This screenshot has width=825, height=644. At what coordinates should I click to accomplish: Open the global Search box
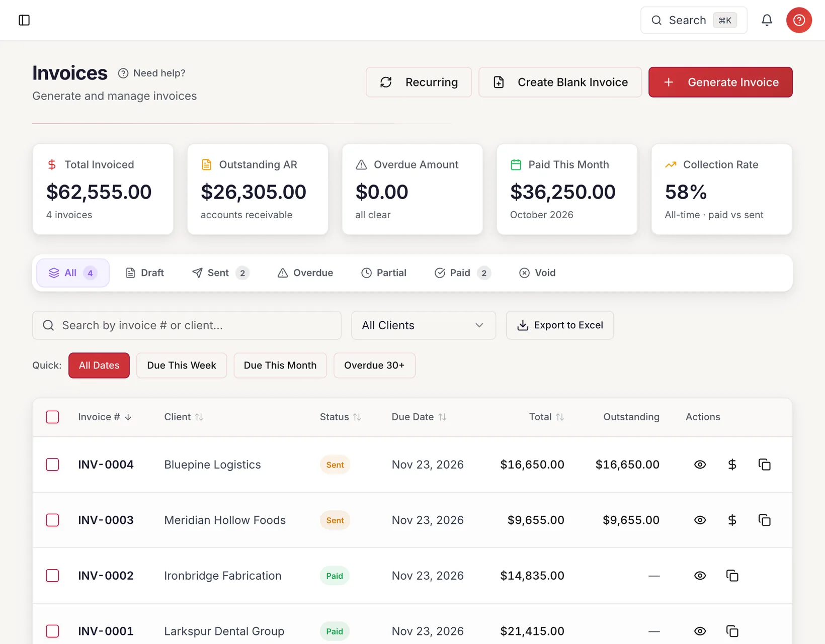(x=694, y=20)
